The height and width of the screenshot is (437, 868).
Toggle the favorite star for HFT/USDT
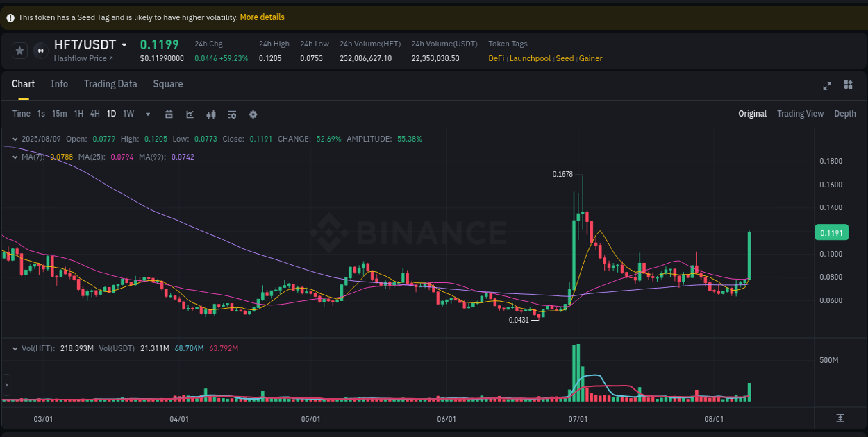tap(19, 50)
